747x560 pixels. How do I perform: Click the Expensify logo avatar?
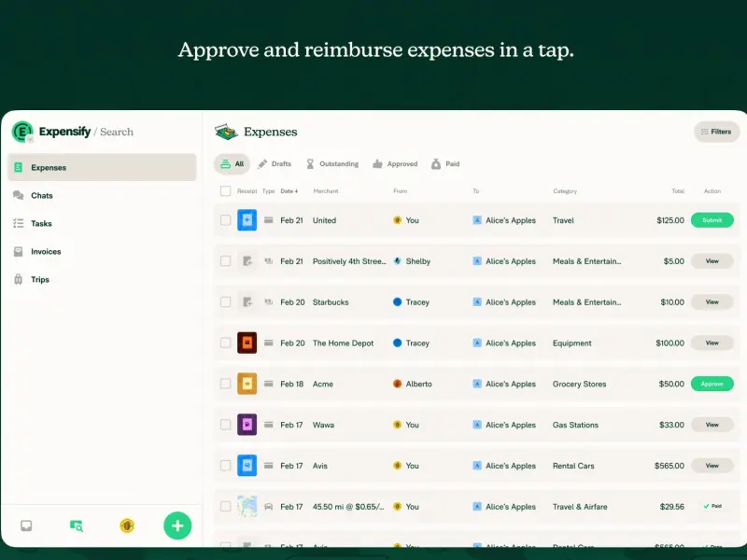pos(22,132)
